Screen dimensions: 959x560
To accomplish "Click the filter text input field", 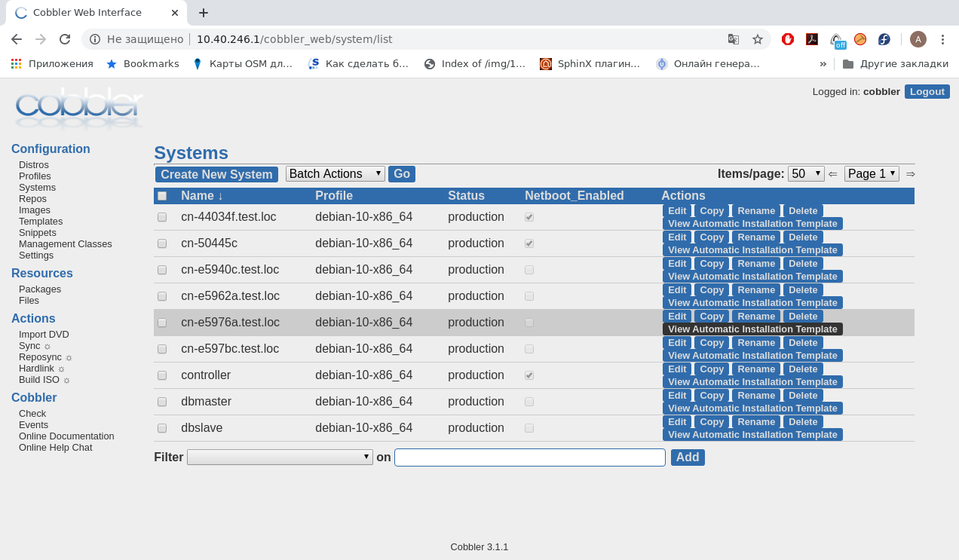I will (x=529, y=457).
